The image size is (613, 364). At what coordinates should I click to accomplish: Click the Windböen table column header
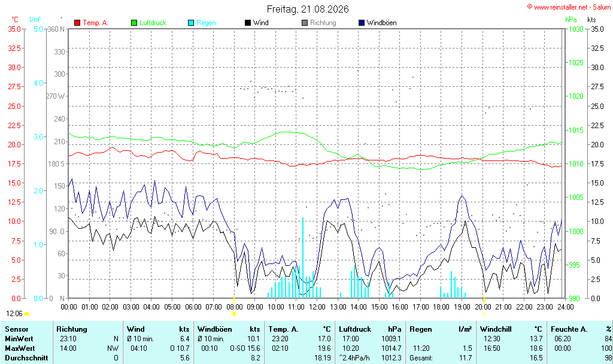[215, 329]
